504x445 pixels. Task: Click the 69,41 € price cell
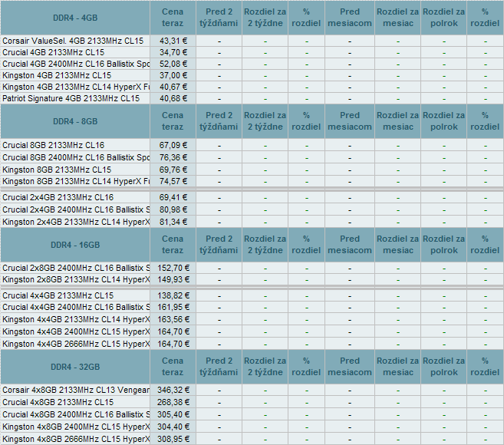(x=173, y=197)
